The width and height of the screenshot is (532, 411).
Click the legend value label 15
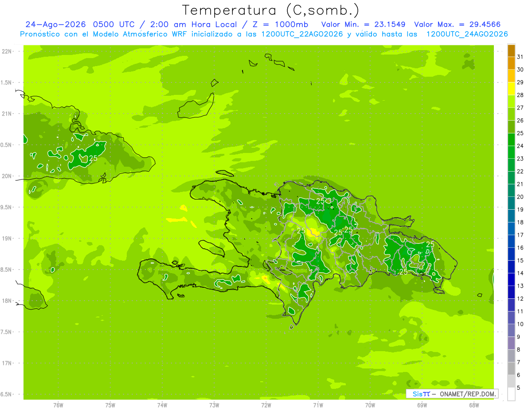520,261
